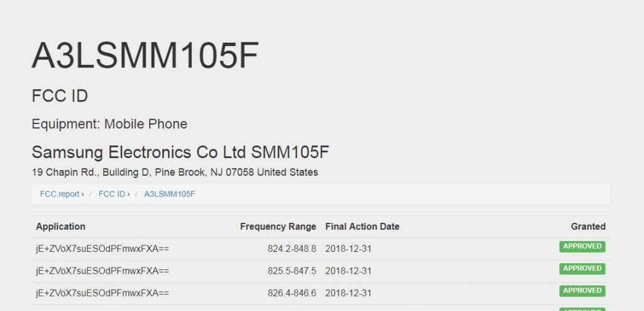Open the application ID for the 824.2-848.8 row
Image resolution: width=644 pixels, height=311 pixels.
coord(103,249)
